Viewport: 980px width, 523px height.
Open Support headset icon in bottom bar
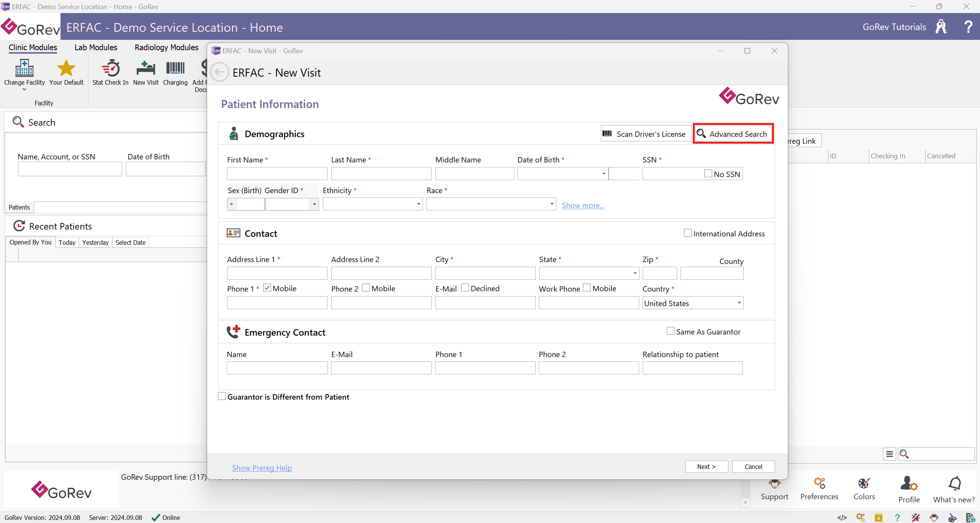774,484
